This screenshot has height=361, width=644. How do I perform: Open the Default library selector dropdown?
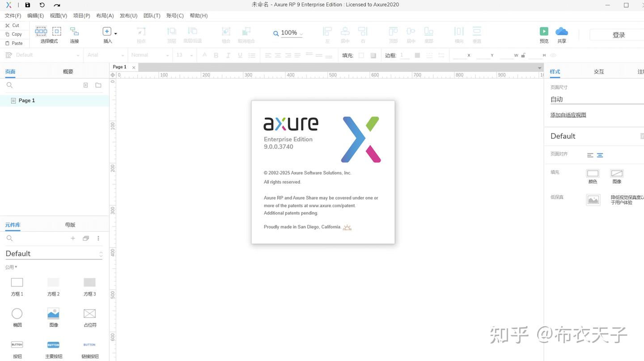coord(54,254)
